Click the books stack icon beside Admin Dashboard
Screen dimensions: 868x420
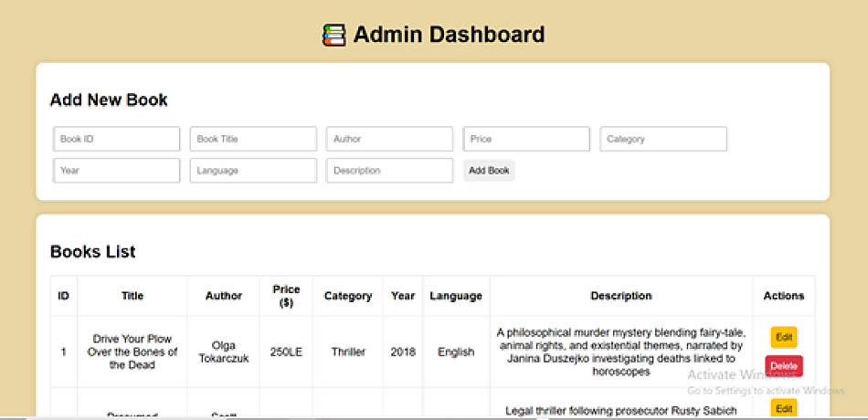[x=334, y=35]
